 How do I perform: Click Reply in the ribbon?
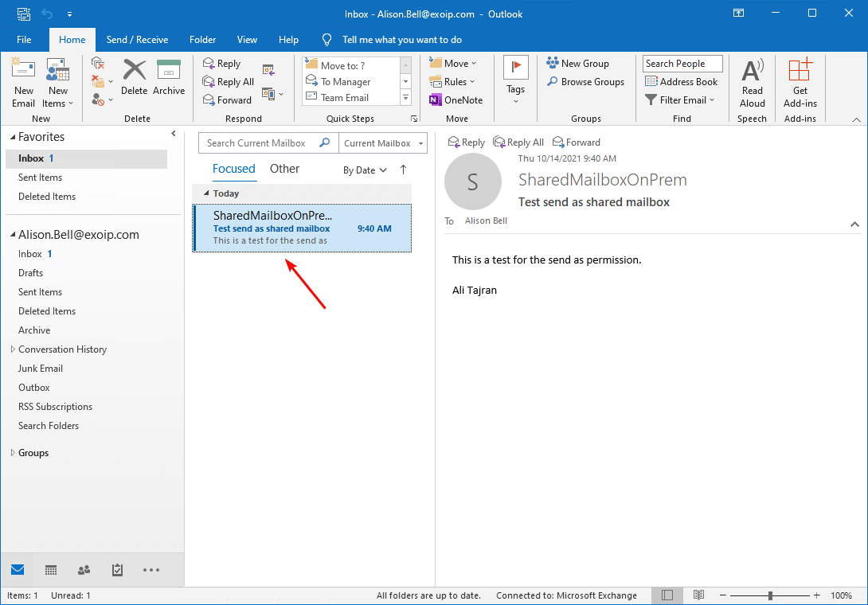[x=222, y=64]
